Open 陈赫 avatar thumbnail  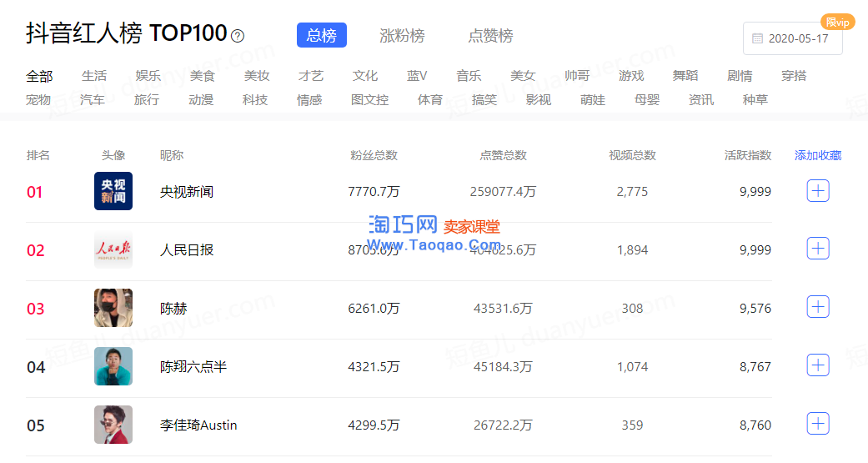coord(113,308)
